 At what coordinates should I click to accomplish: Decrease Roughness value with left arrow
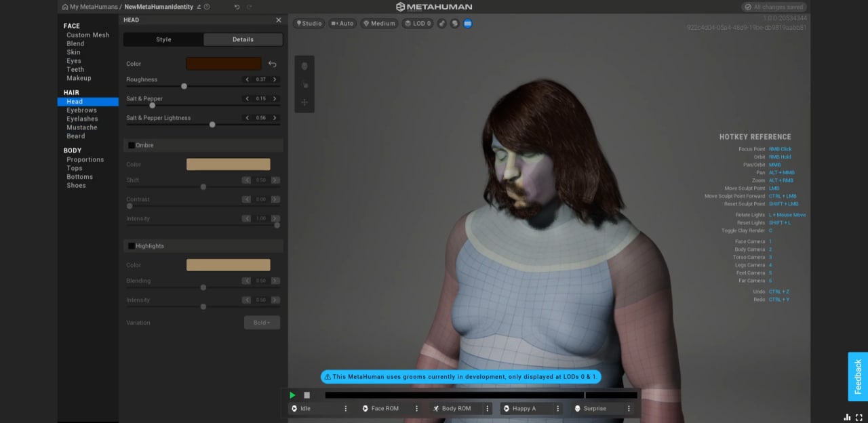click(247, 79)
